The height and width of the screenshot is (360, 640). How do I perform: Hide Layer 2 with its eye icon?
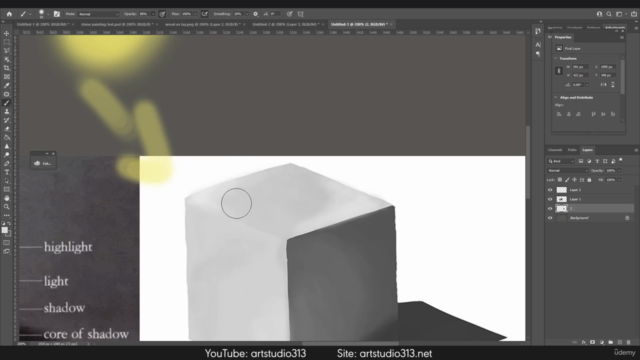click(x=550, y=190)
